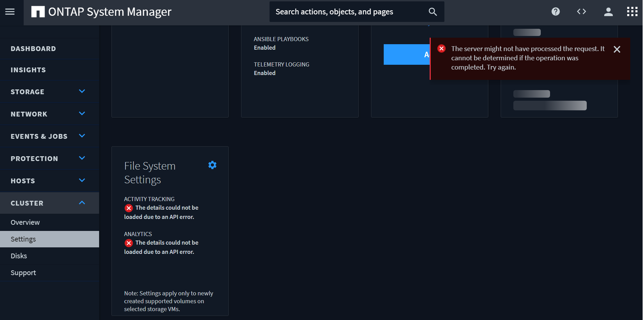
Task: Click the red error icon in notification
Action: [x=441, y=49]
